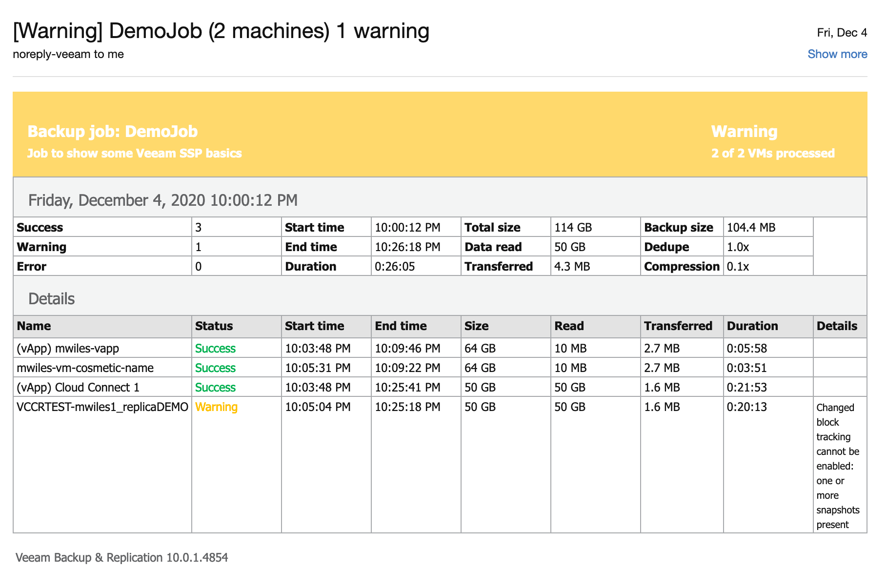The width and height of the screenshot is (887, 588).
Task: Click the Total size value 114 GB
Action: point(573,228)
